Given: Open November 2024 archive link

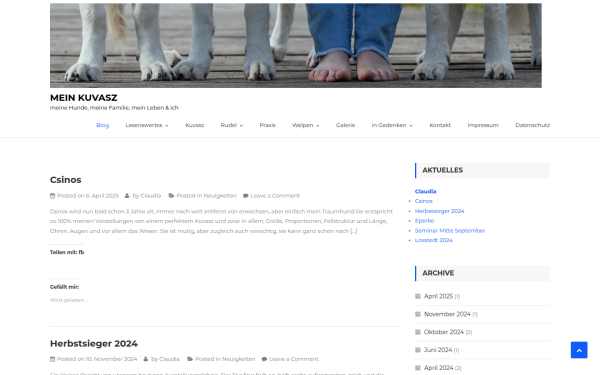Looking at the screenshot, I should [447, 314].
